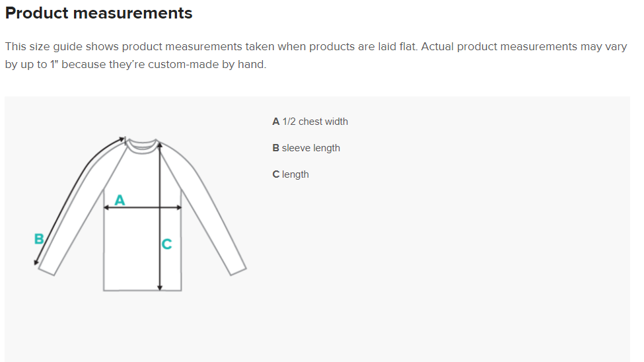
Task: Click the right sleeve cuff of sweater
Action: click(237, 271)
